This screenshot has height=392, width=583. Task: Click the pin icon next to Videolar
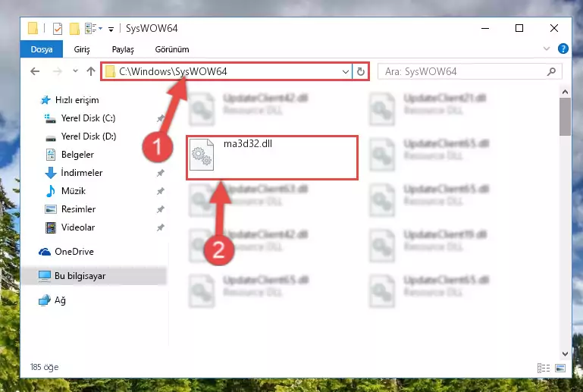coord(160,227)
